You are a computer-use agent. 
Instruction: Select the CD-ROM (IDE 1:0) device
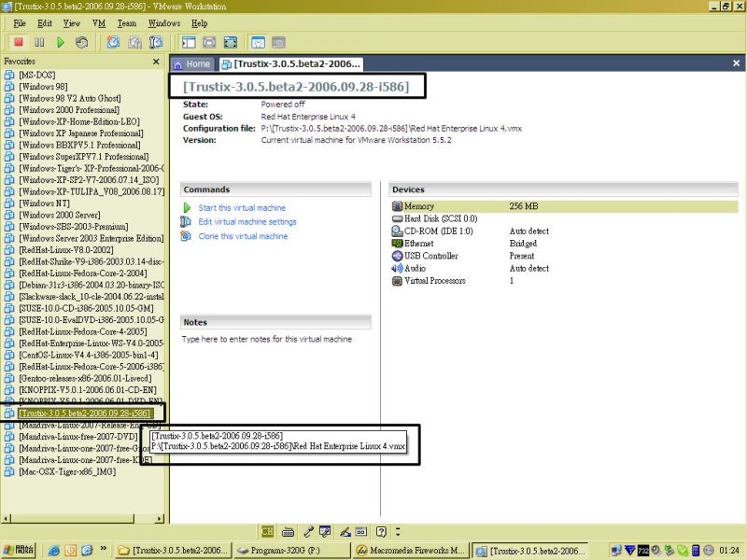tap(564, 231)
